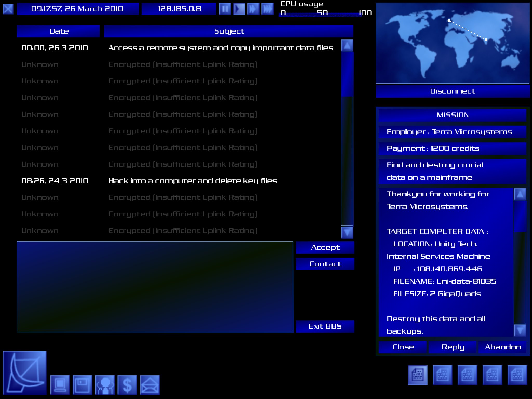
Task: Select mission 'Hack into a computer and delete key files'
Action: tap(192, 181)
